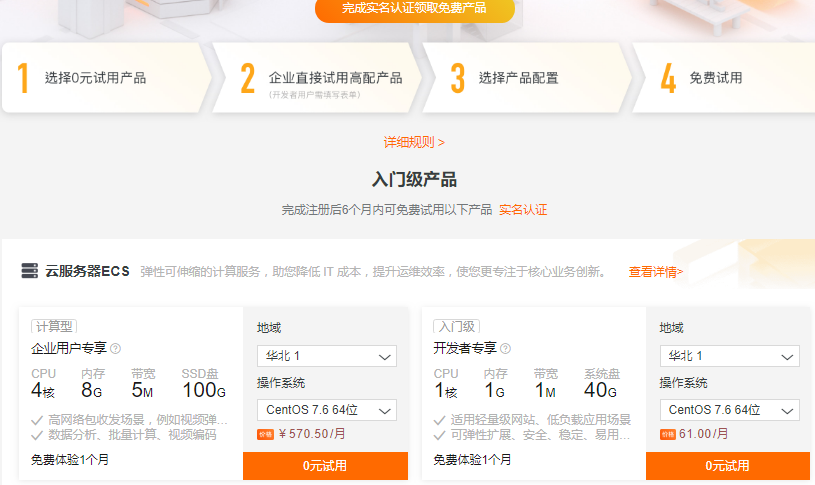Click the 适用轻量级网站、低负载应用场景 line
The image size is (815, 485).
pos(541,420)
